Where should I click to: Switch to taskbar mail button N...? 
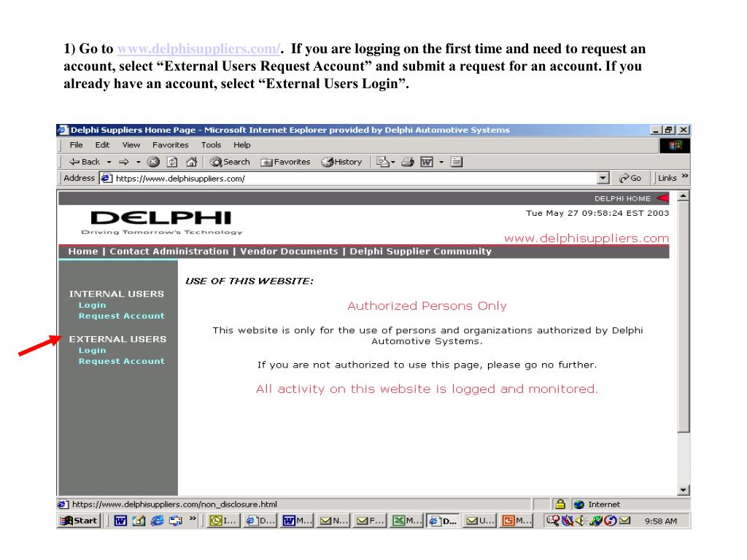333,521
